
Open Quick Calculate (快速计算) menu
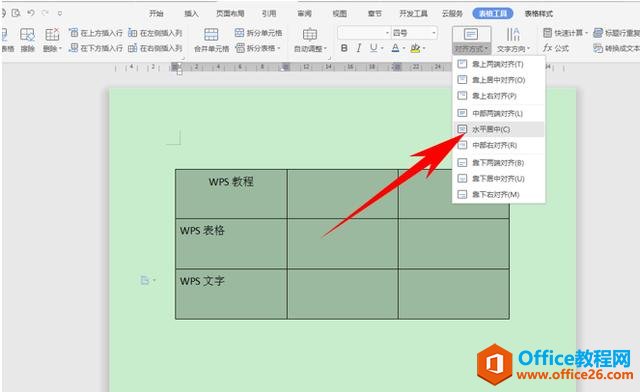click(x=566, y=33)
